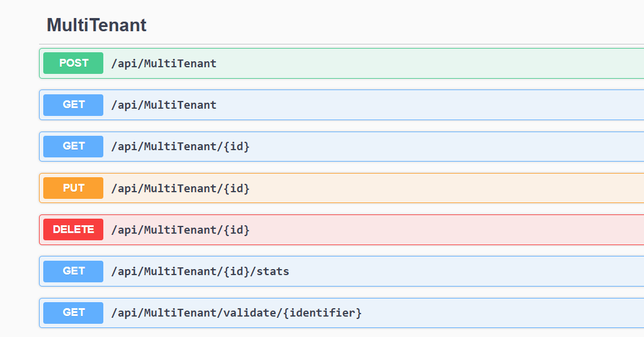Click the /api/MultiTenant/{id}/stats path text

tap(200, 271)
